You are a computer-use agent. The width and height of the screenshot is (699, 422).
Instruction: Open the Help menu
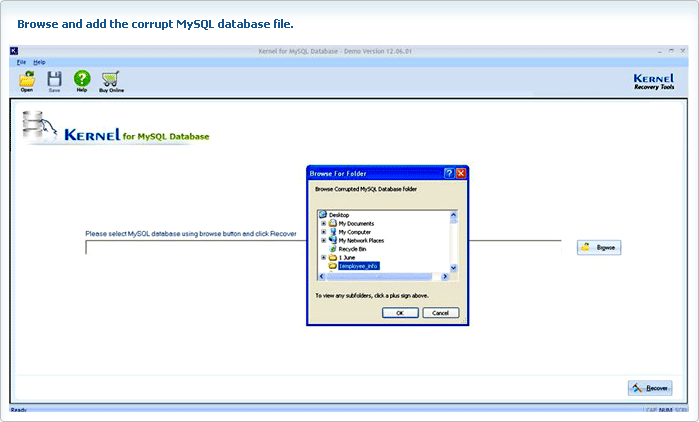pos(39,62)
